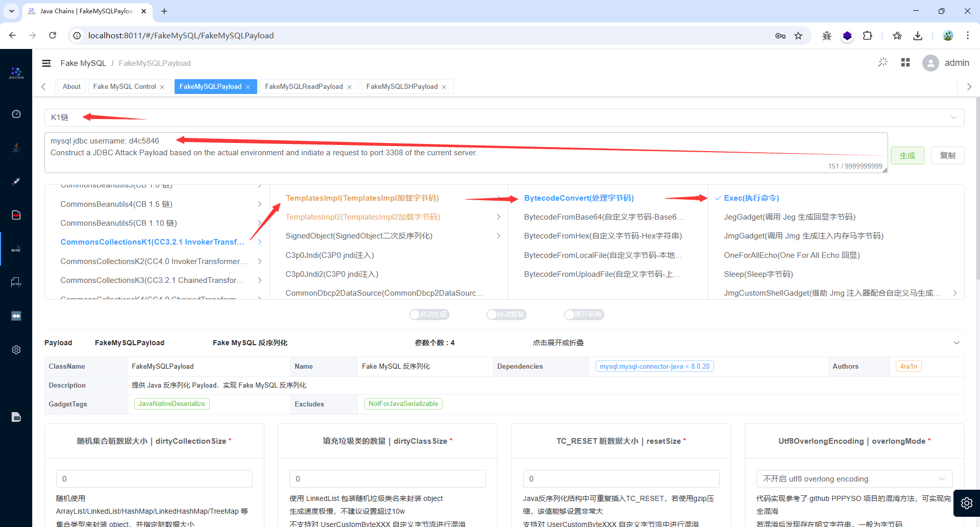Open the four-square grid layout icon
Screen dimensions: 980x527
coord(905,62)
